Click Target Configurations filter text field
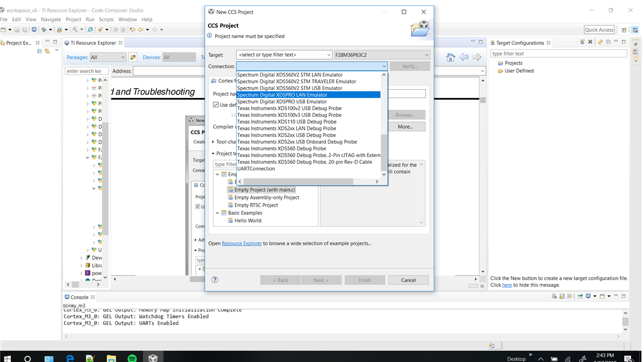 click(x=559, y=53)
